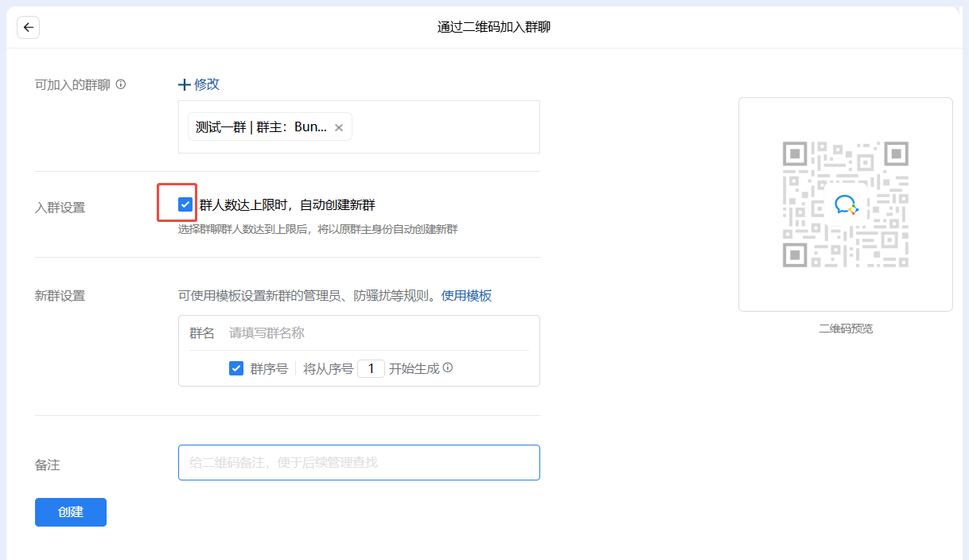This screenshot has width=969, height=560.
Task: Click the back arrow button
Action: 29,27
